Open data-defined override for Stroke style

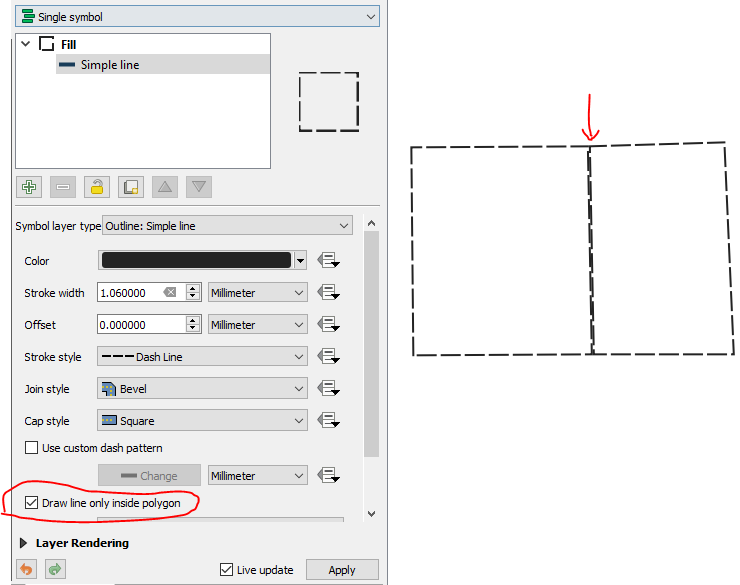click(x=328, y=356)
